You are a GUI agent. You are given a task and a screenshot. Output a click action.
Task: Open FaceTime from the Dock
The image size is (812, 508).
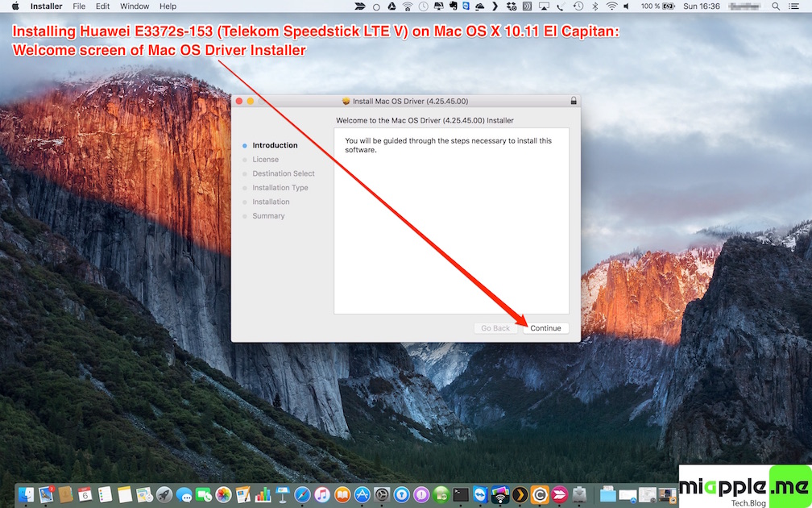pyautogui.click(x=204, y=494)
